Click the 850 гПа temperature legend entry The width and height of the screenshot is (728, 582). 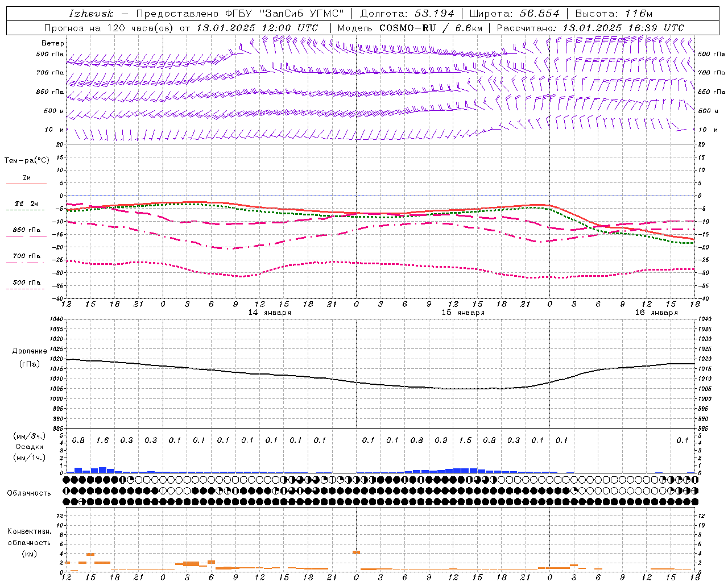[x=27, y=230]
